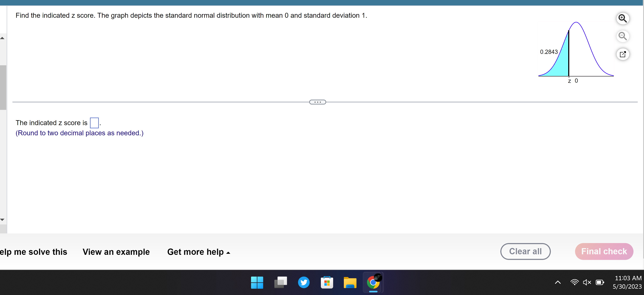Open Task View from the taskbar
The image size is (644, 295).
click(x=281, y=283)
